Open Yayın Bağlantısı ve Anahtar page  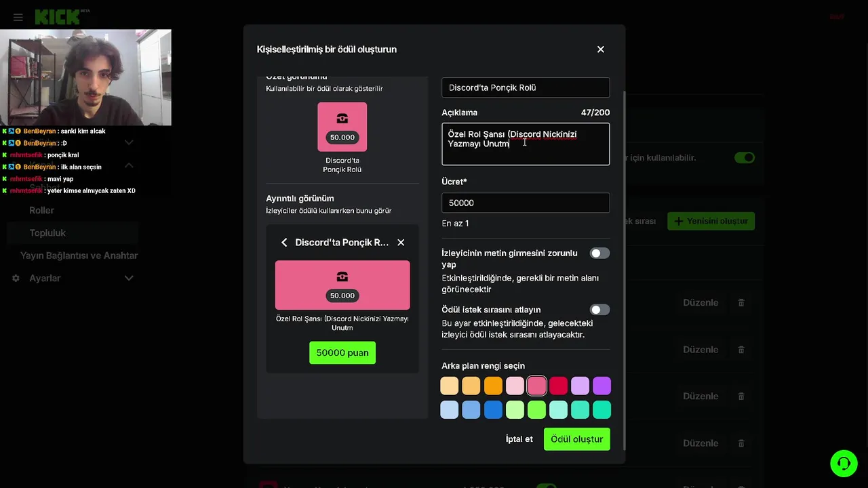pyautogui.click(x=79, y=256)
